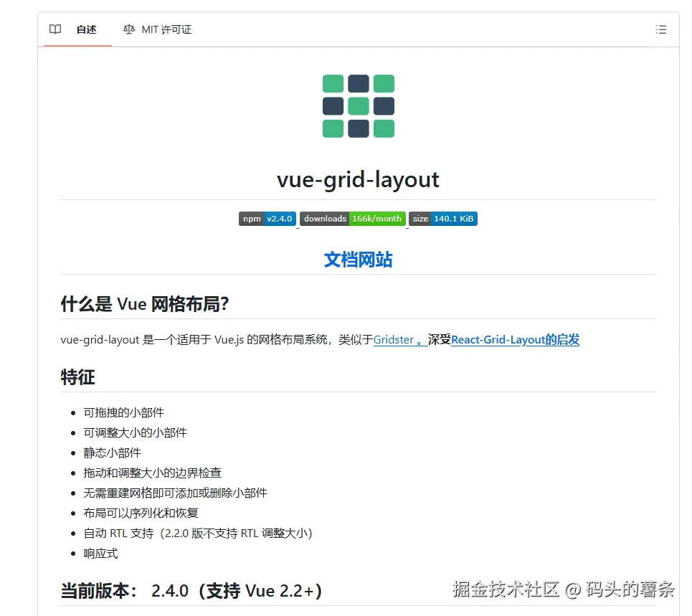Viewport: 692px width, 616px height.
Task: Select the 自动 RTL 支持 list item
Action: pyautogui.click(x=198, y=534)
